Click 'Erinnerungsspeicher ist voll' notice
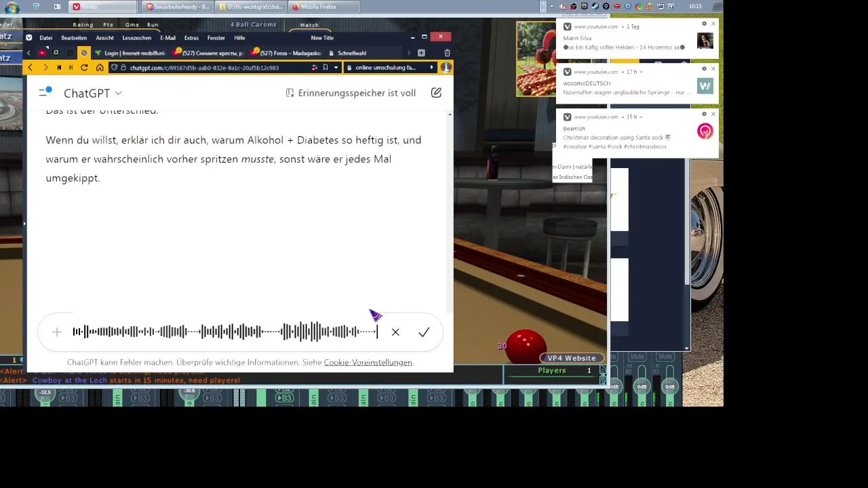This screenshot has height=488, width=868. click(x=351, y=93)
